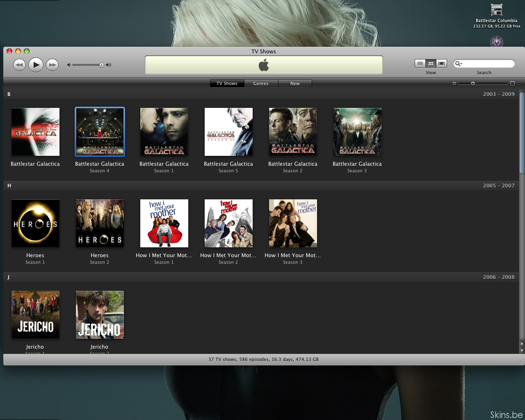Select the Genres tab
The width and height of the screenshot is (525, 420).
pos(261,83)
